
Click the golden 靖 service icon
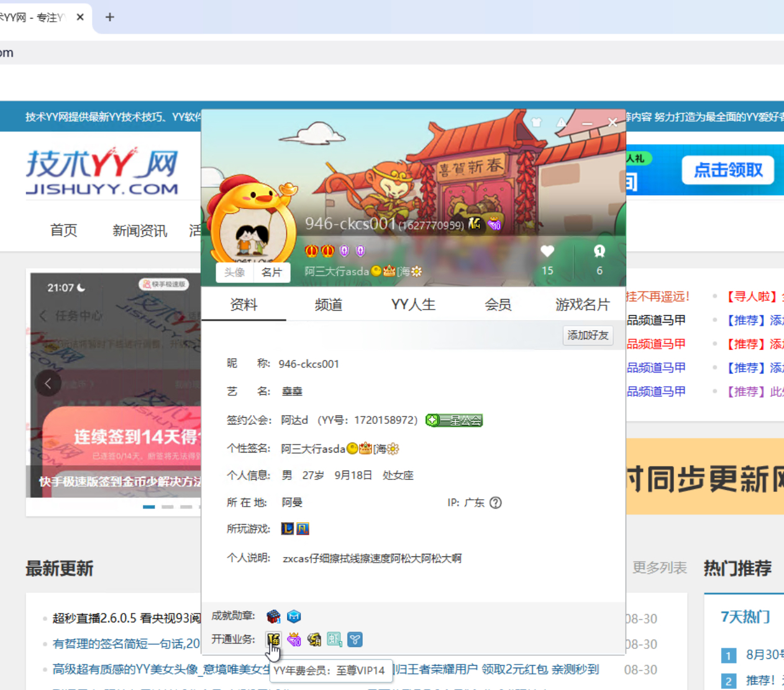(314, 639)
